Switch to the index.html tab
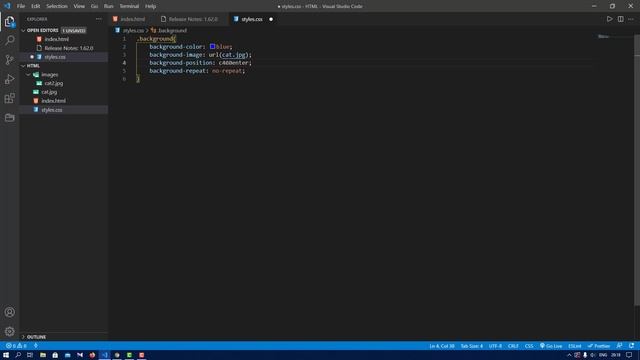The image size is (640, 360). tap(133, 19)
